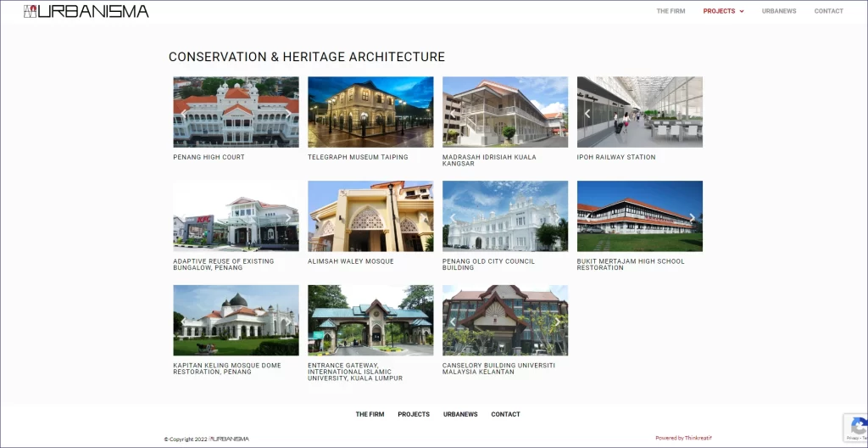This screenshot has width=868, height=448.
Task: Click the footer Urbanisma logo beside the copyright
Action: tap(230, 439)
